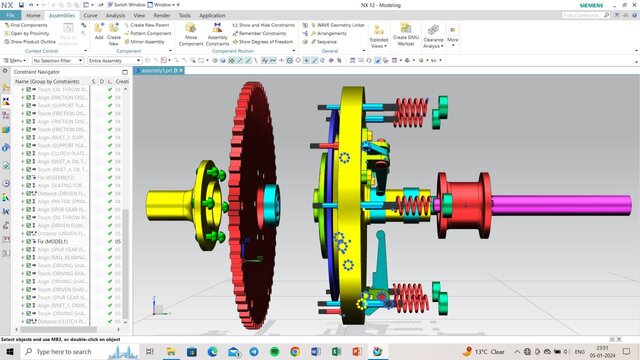The height and width of the screenshot is (360, 640).
Task: Maximize the Constraint Navigator panel
Action: pyautogui.click(x=125, y=72)
